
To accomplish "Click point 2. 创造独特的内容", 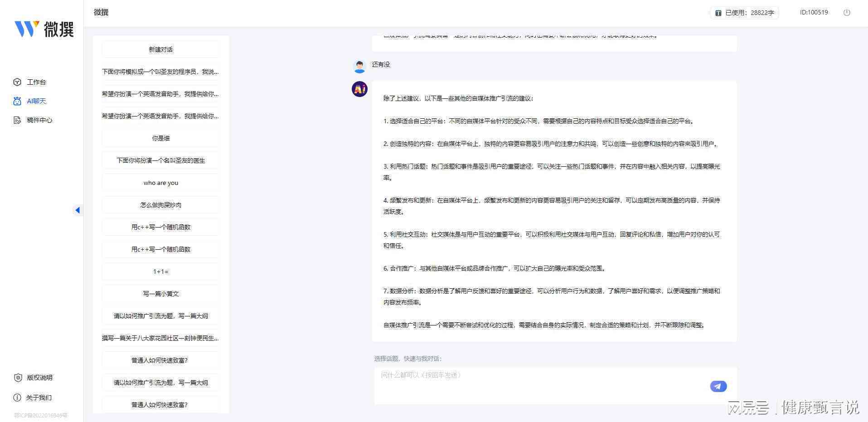I will point(551,144).
